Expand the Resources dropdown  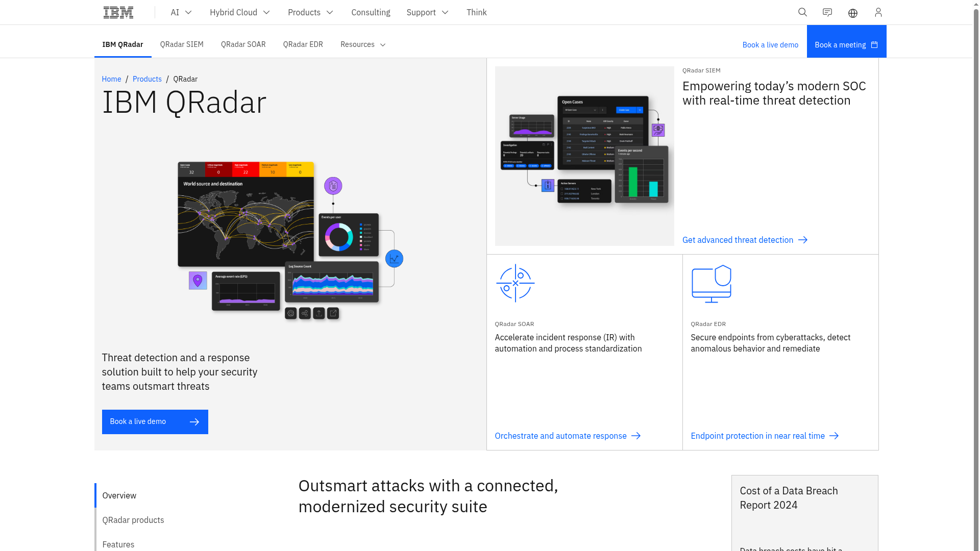pos(363,44)
